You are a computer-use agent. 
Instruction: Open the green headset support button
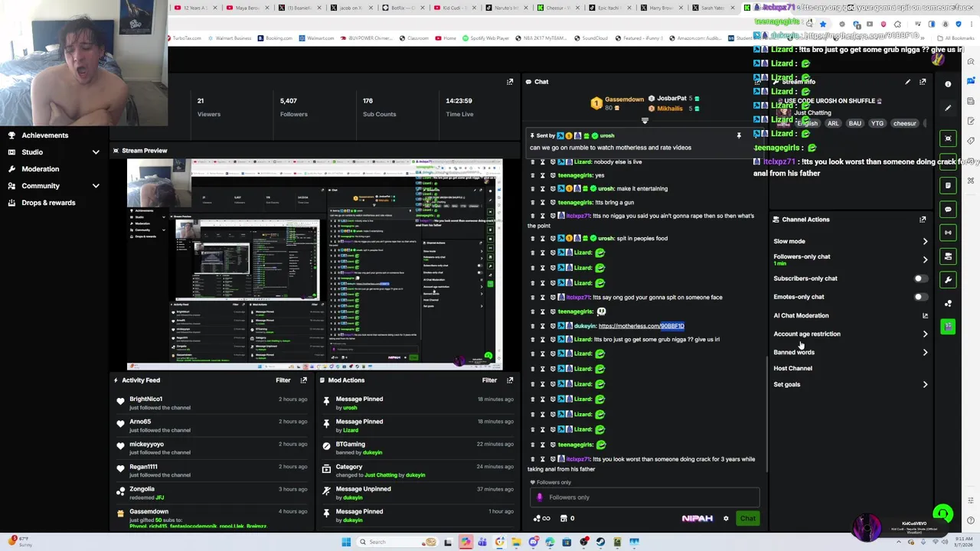click(942, 514)
